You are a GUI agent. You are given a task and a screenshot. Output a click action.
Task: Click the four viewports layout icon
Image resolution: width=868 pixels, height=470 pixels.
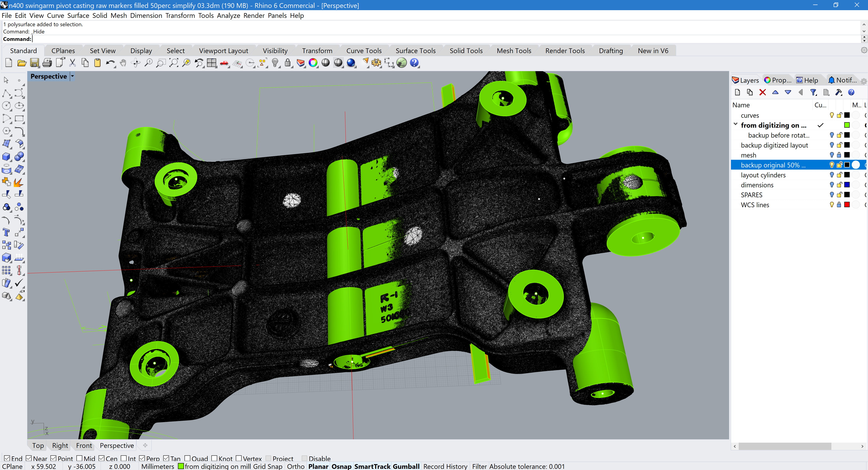212,63
